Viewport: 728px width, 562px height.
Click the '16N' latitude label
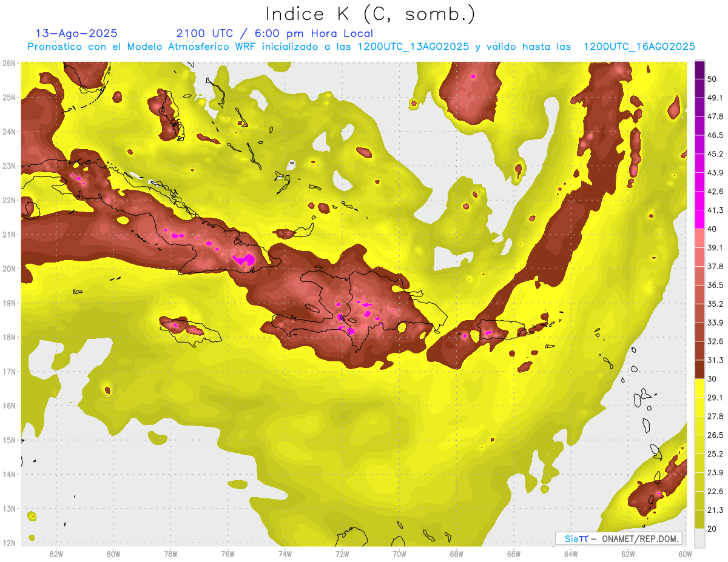[9, 406]
